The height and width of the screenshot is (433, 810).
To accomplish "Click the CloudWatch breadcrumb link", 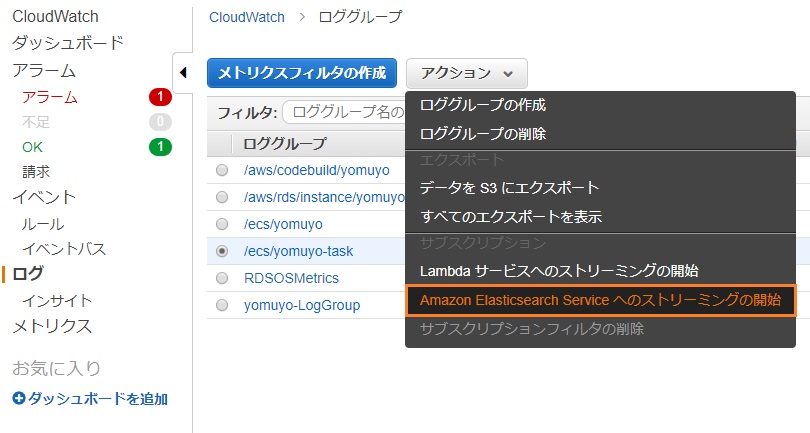I will point(247,17).
